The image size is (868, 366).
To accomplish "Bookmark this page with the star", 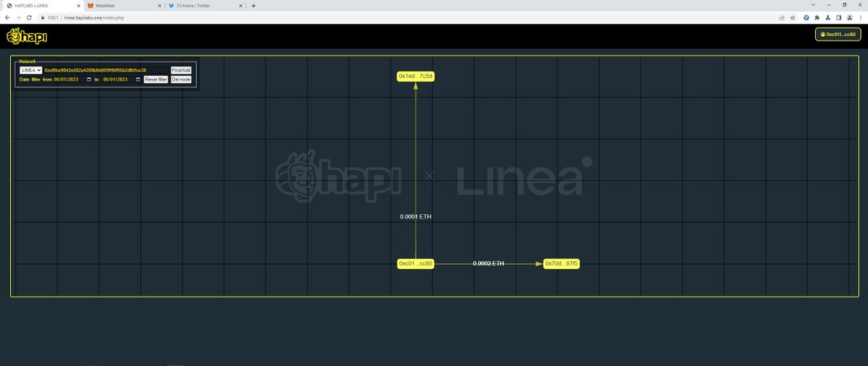I will (793, 17).
